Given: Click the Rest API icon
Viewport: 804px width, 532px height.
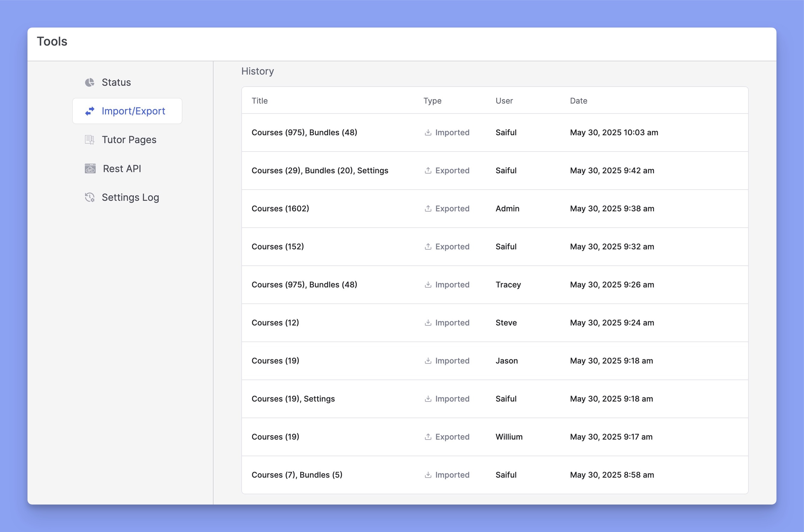Looking at the screenshot, I should (90, 168).
